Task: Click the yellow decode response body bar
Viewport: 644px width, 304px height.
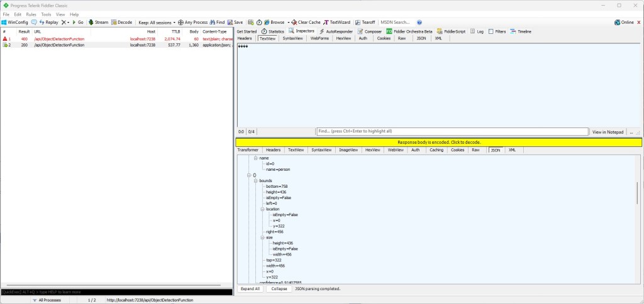Action: [438, 143]
